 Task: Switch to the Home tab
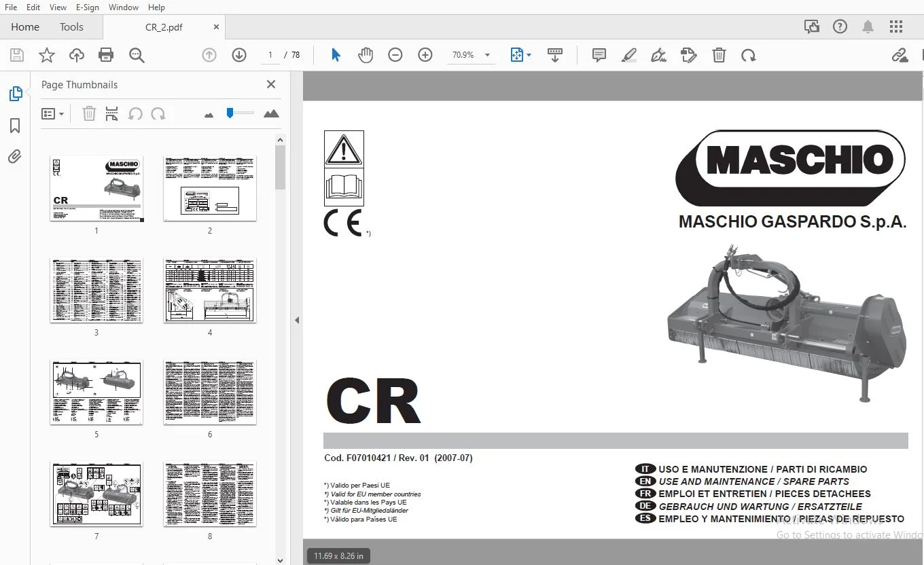25,27
